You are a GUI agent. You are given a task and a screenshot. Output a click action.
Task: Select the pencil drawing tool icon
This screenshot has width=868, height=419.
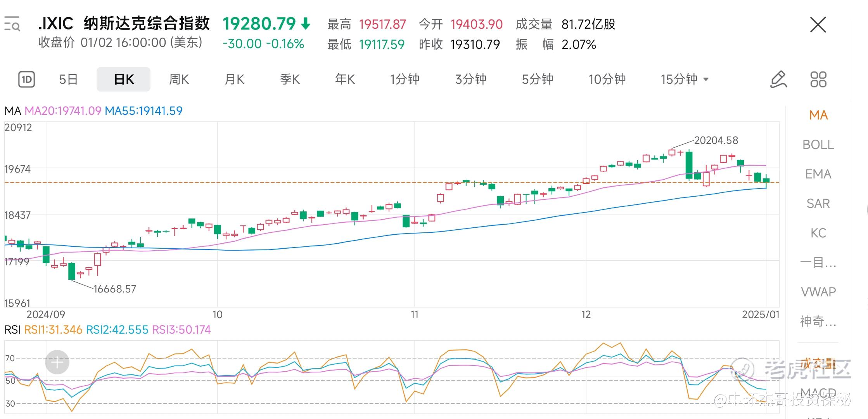click(778, 79)
